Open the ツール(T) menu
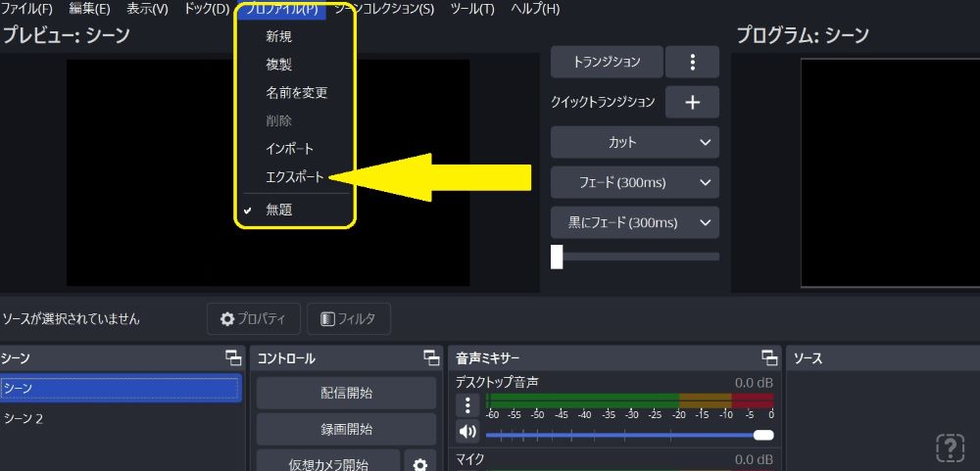 [472, 9]
